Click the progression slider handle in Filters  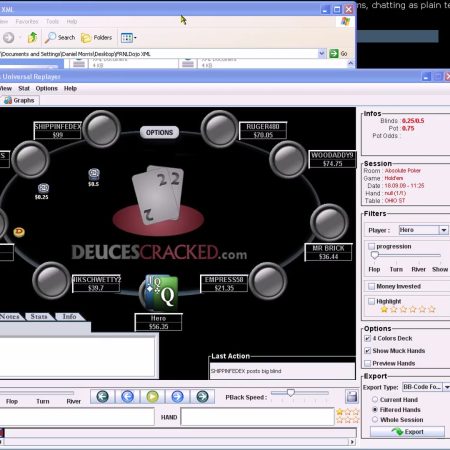click(x=375, y=255)
